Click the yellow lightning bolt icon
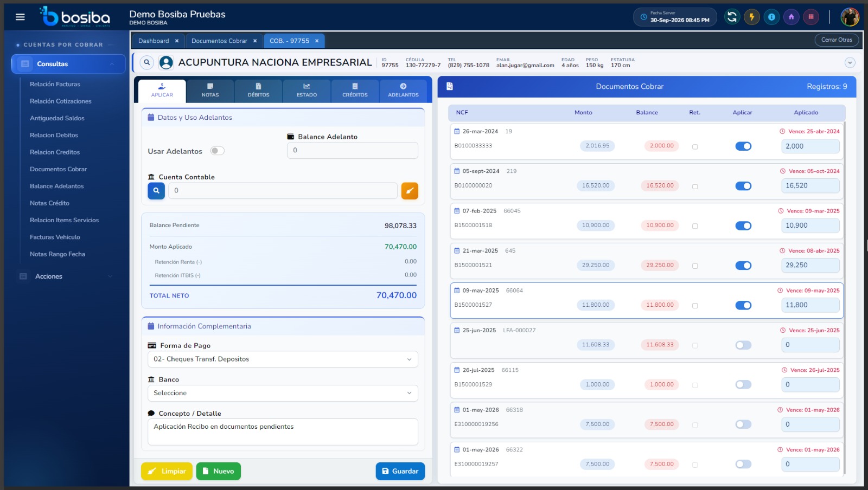868x490 pixels. 752,17
